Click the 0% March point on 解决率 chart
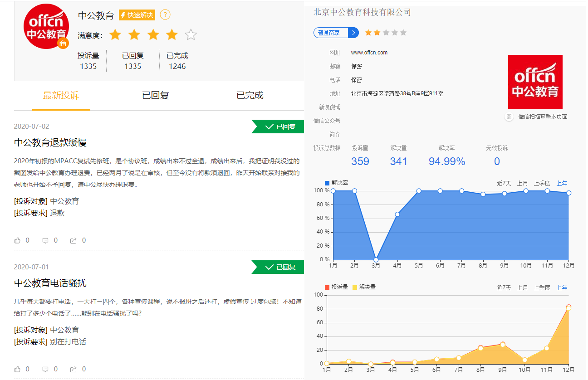Image resolution: width=588 pixels, height=380 pixels. point(376,259)
